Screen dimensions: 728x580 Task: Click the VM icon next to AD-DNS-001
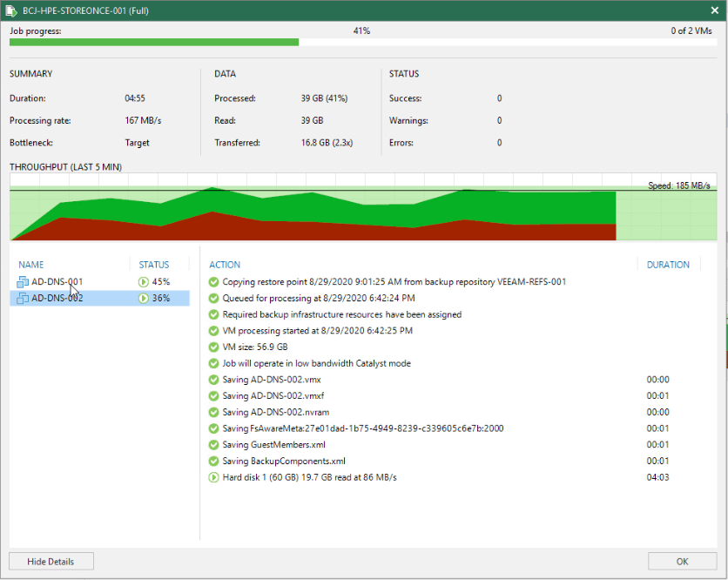23,282
